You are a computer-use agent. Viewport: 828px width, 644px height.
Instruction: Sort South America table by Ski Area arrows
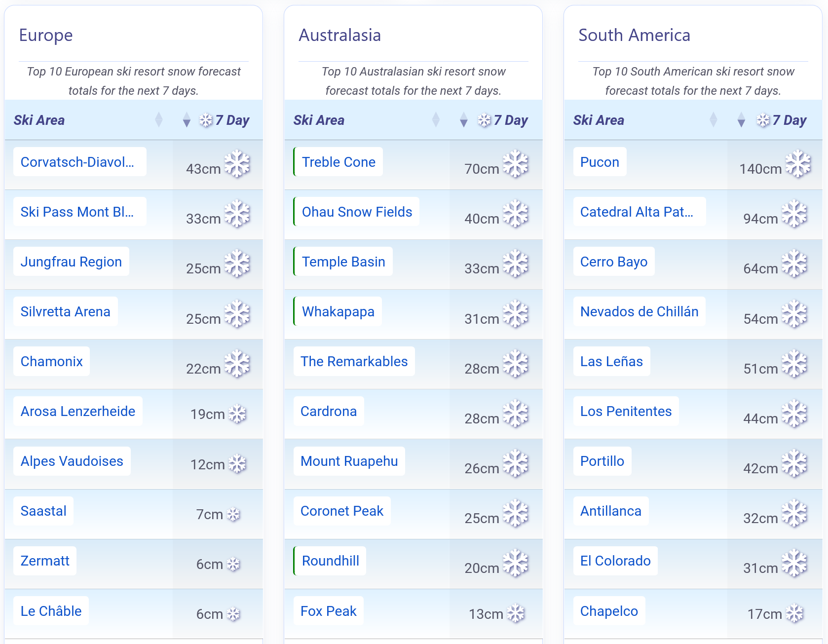pyautogui.click(x=713, y=120)
